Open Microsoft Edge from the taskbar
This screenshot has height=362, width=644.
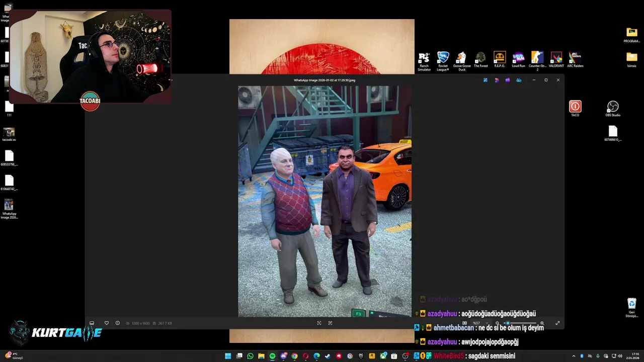point(316,356)
